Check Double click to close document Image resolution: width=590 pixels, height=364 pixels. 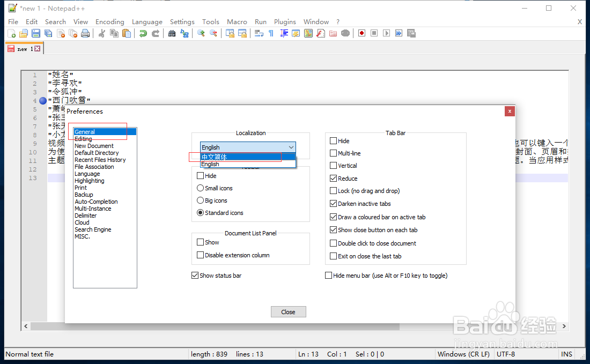[334, 243]
